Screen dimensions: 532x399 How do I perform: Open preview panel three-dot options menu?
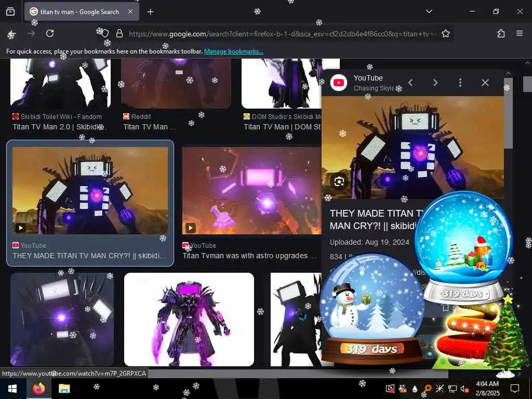pos(460,83)
